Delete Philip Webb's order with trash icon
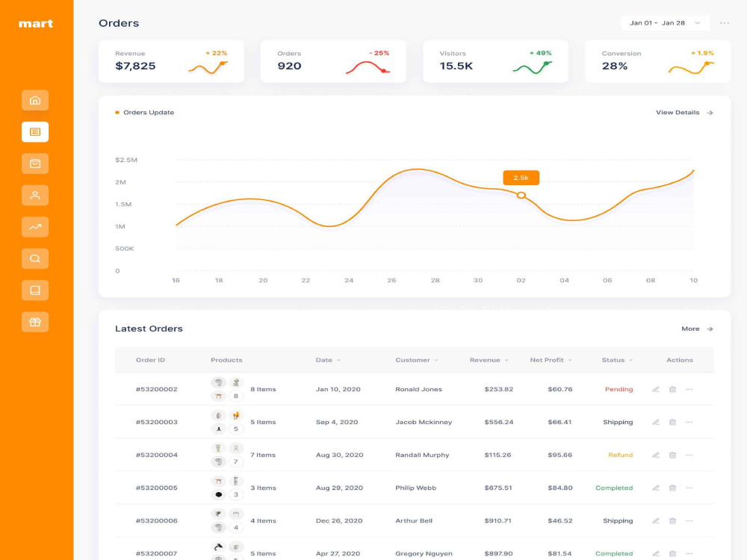Viewport: 747px width, 560px height. [672, 488]
